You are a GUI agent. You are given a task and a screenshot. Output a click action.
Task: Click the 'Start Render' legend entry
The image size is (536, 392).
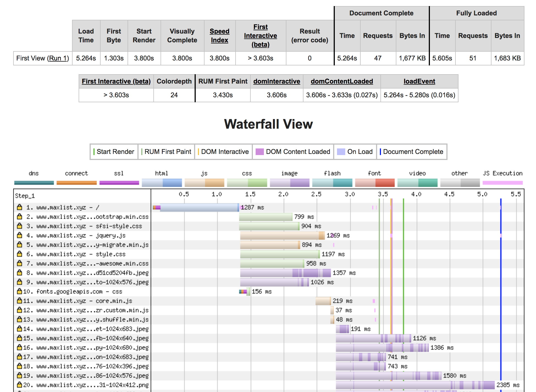pyautogui.click(x=114, y=152)
